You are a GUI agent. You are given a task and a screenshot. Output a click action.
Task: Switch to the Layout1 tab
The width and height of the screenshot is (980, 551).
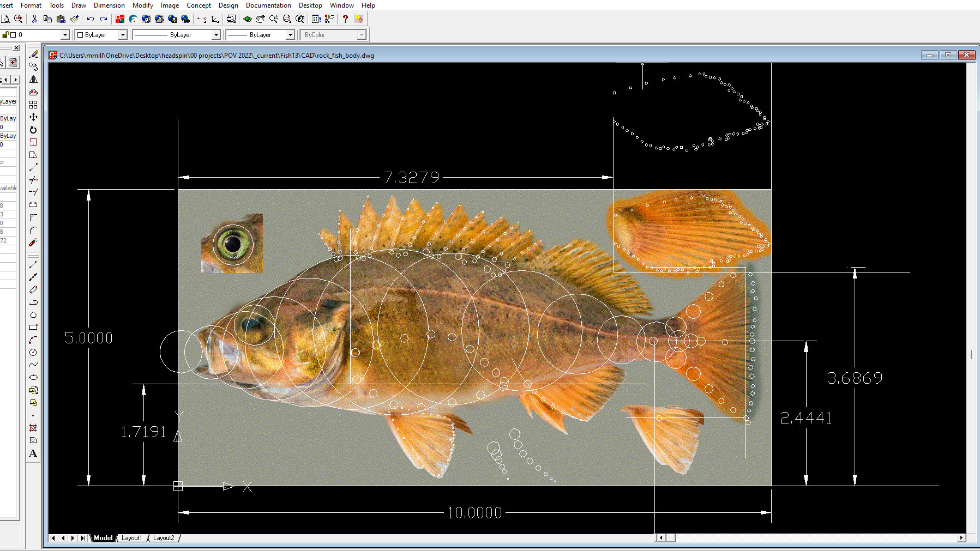pyautogui.click(x=131, y=538)
